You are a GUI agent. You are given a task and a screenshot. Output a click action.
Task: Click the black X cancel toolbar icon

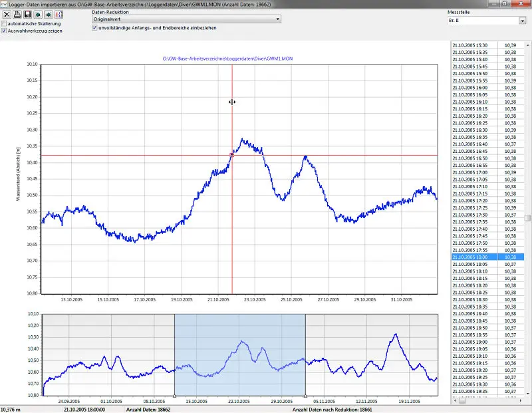pos(7,14)
